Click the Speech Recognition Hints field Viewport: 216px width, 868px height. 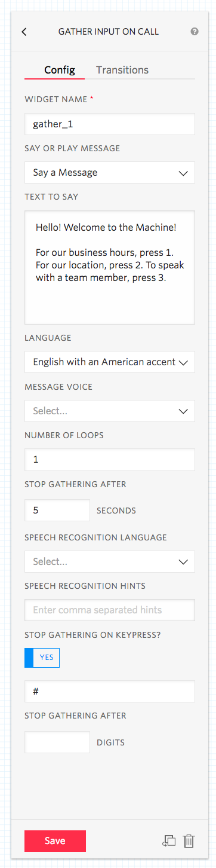[110, 610]
